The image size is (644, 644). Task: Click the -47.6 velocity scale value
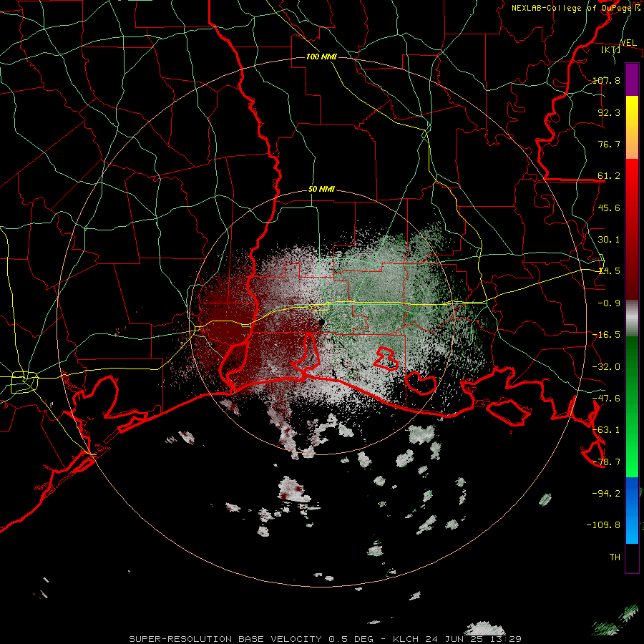[x=606, y=399]
